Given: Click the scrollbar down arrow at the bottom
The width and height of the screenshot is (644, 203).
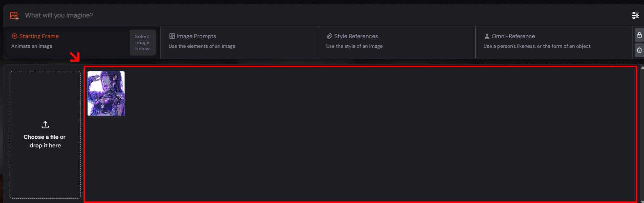Looking at the screenshot, I should 642,201.
